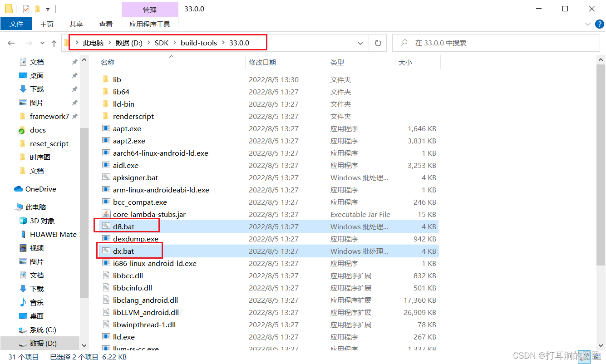Open the quick access toolbar customize dropdown
This screenshot has width=606, height=364.
48,9
